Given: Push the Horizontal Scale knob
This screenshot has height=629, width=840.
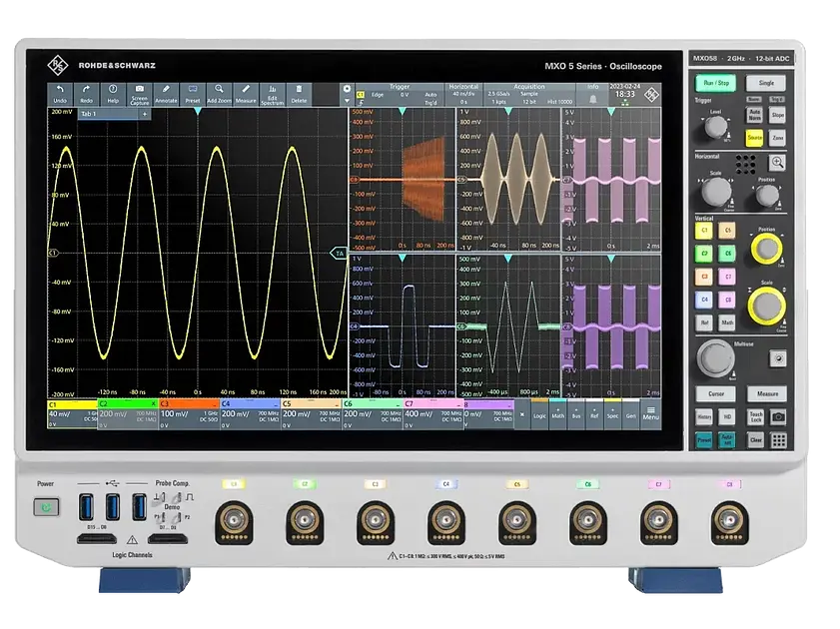Looking at the screenshot, I should tap(716, 192).
